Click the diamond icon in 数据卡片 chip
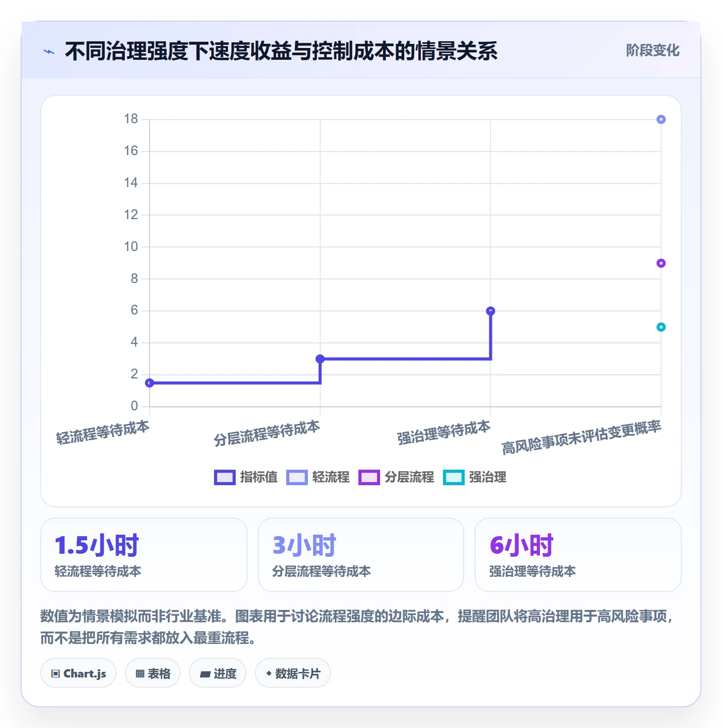Viewport: 722px width, 728px height. [269, 673]
